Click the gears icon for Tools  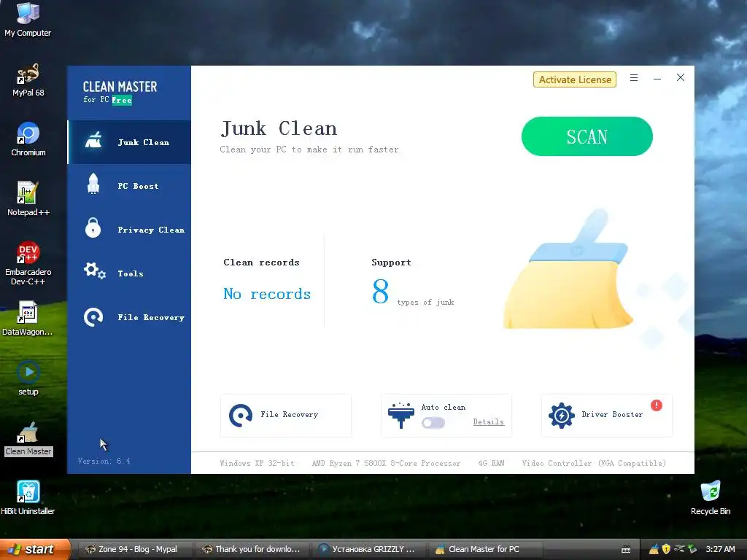click(x=94, y=271)
